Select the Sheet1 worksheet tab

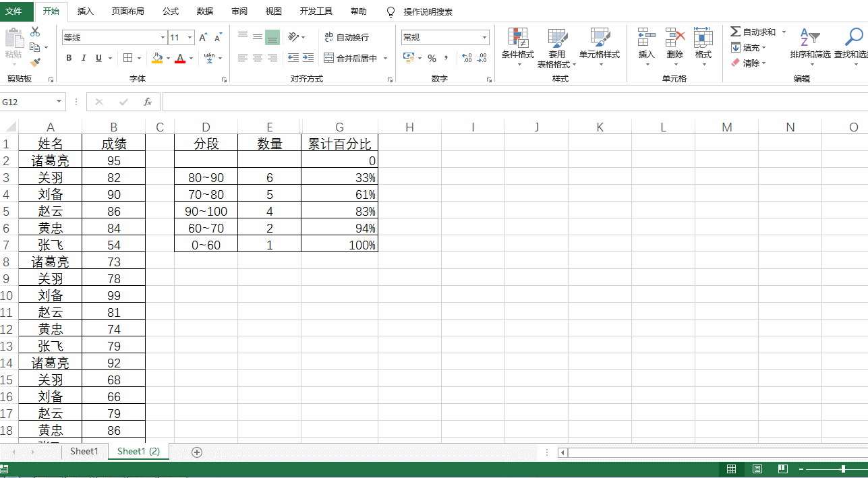(x=84, y=452)
